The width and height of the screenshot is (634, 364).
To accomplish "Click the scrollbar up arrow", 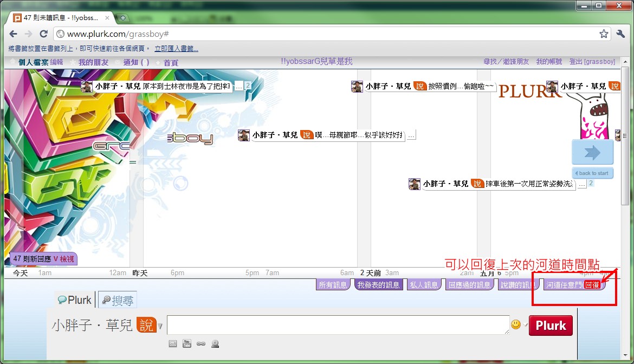I will tap(625, 62).
